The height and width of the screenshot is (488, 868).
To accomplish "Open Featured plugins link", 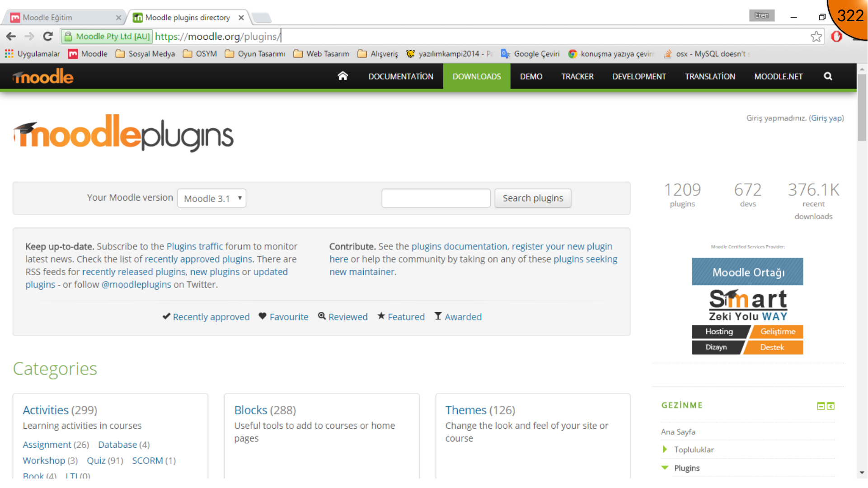I will pyautogui.click(x=406, y=317).
